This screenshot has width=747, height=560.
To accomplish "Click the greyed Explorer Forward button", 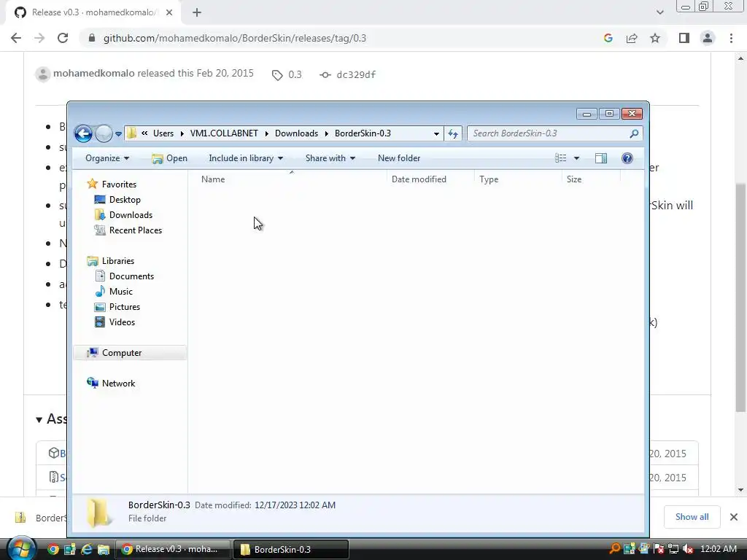I will coord(104,134).
